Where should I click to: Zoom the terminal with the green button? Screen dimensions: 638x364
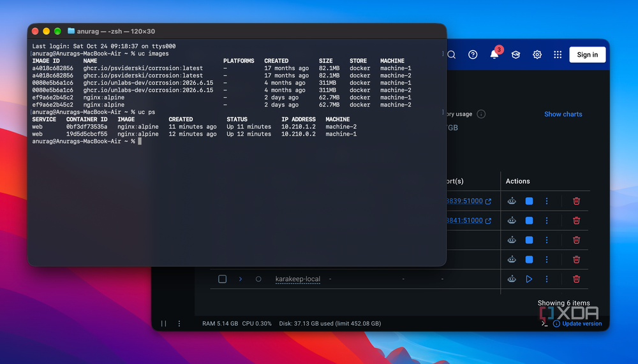click(57, 31)
